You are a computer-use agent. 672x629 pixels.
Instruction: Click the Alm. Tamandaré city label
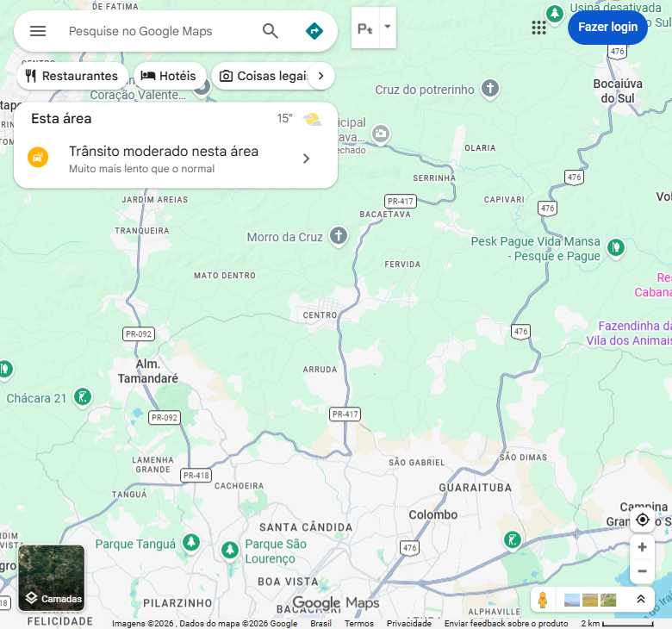click(x=148, y=371)
